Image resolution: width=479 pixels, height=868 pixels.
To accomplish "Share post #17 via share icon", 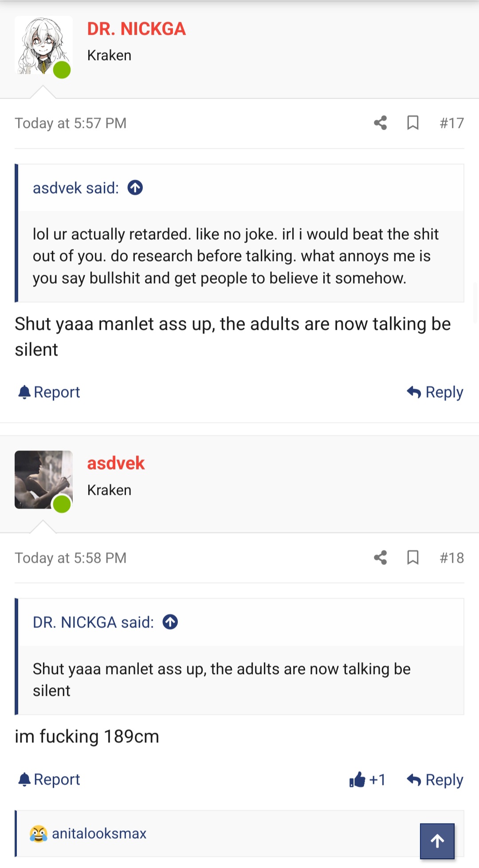I will (x=380, y=123).
